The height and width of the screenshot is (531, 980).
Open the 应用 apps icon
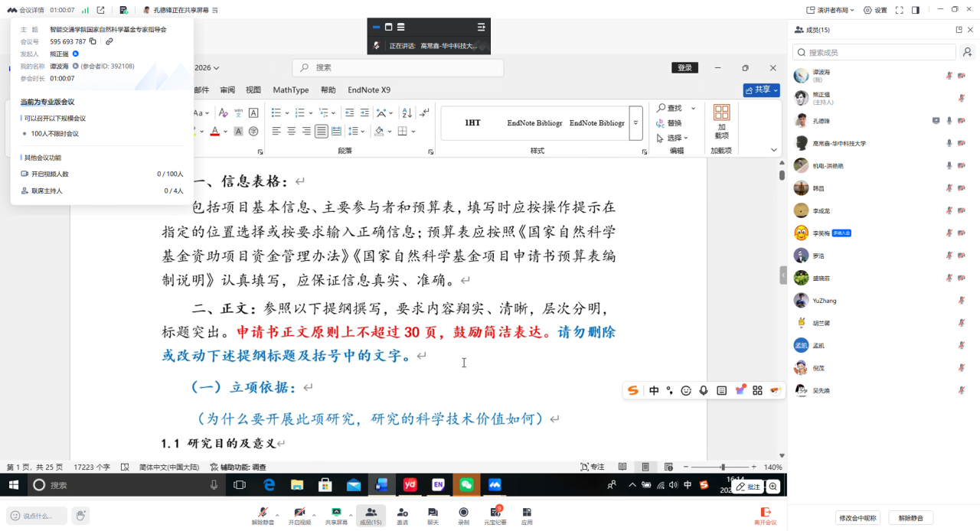[x=527, y=513]
